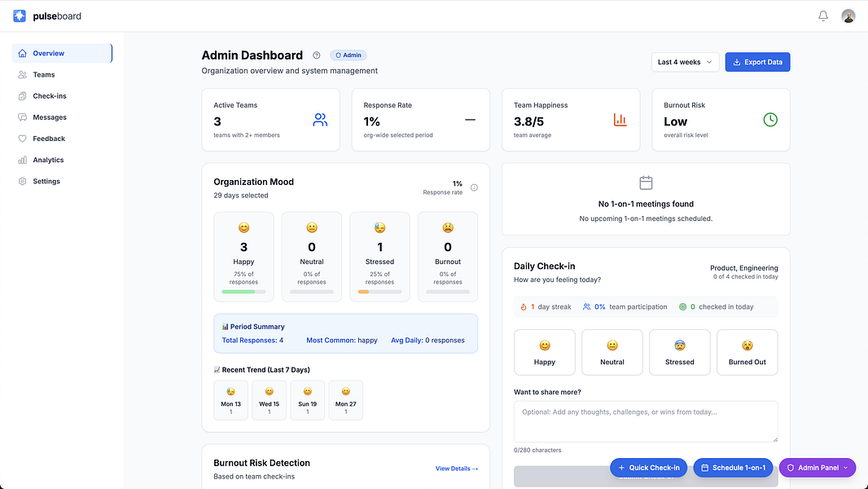Open Schedule 1-on-1 floating button
This screenshot has height=489, width=868.
pos(734,468)
